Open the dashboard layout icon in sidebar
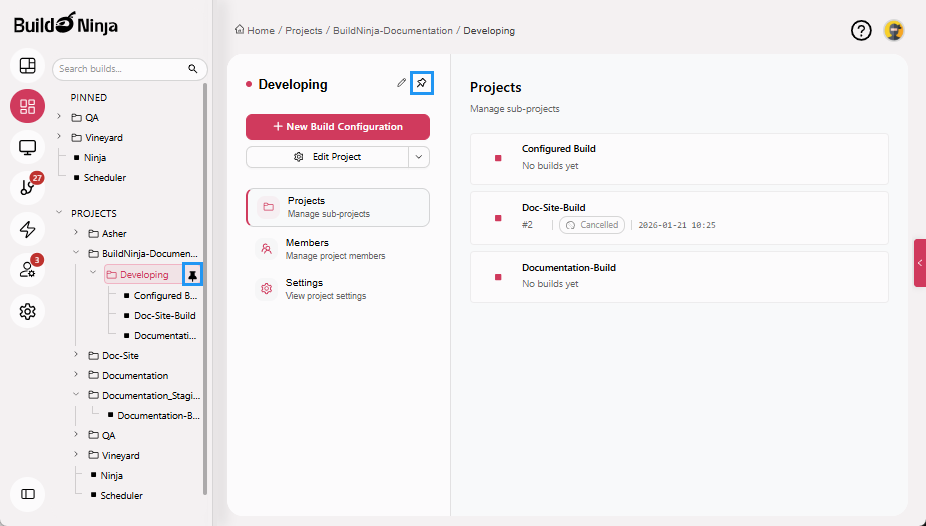This screenshot has height=526, width=926. [x=28, y=65]
